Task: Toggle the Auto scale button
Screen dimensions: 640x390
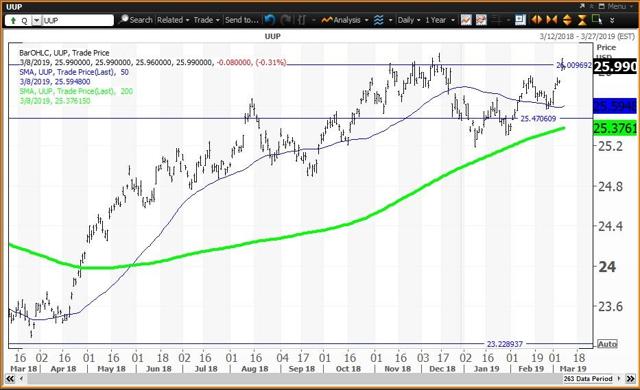Action: tap(607, 344)
